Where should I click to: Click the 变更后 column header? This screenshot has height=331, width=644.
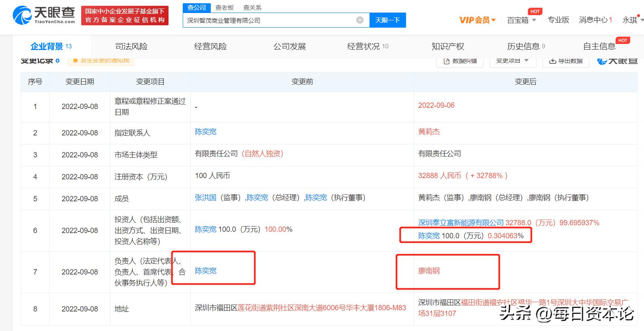(x=525, y=82)
